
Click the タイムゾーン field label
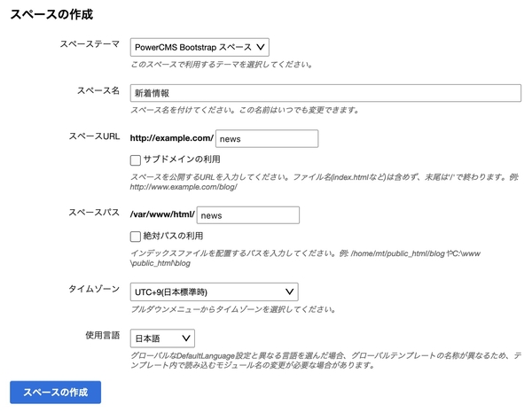94,289
